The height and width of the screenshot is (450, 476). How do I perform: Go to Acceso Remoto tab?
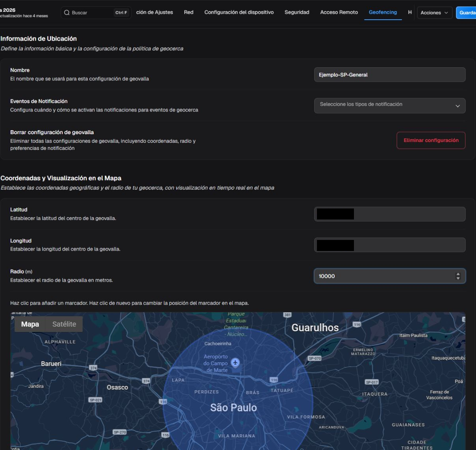click(339, 12)
